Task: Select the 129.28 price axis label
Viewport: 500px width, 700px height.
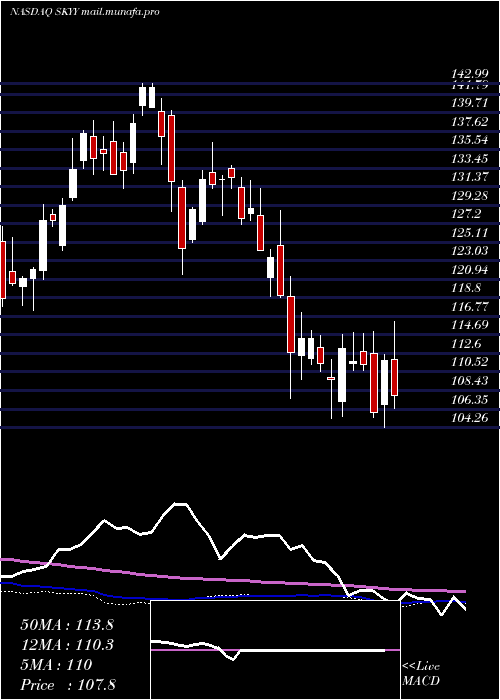Action: click(470, 196)
